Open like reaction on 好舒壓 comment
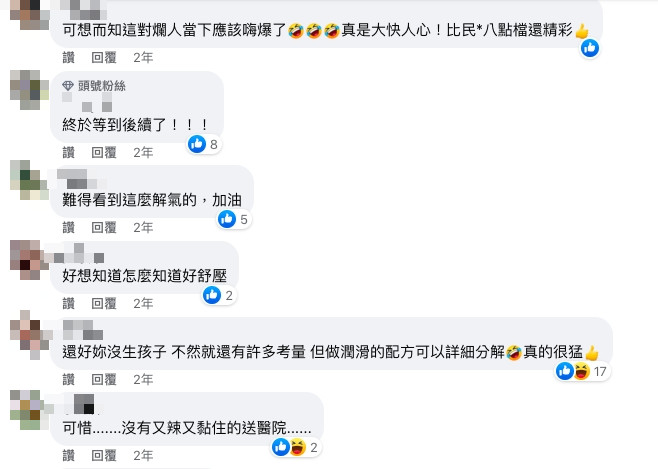This screenshot has height=469, width=658. [212, 295]
